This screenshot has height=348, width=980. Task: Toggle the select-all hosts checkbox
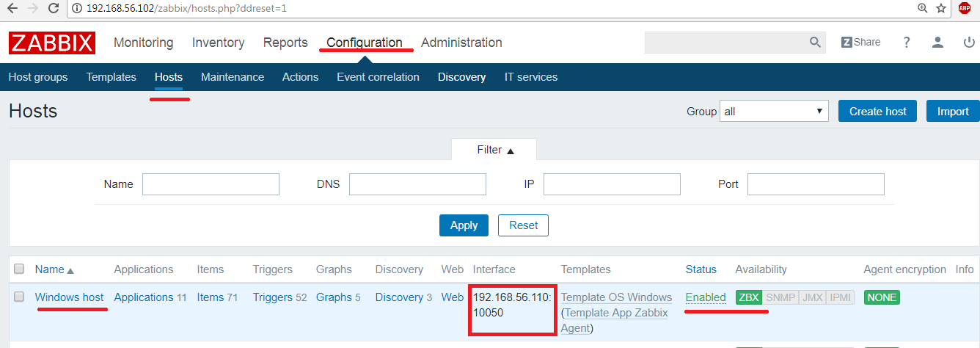tap(19, 269)
